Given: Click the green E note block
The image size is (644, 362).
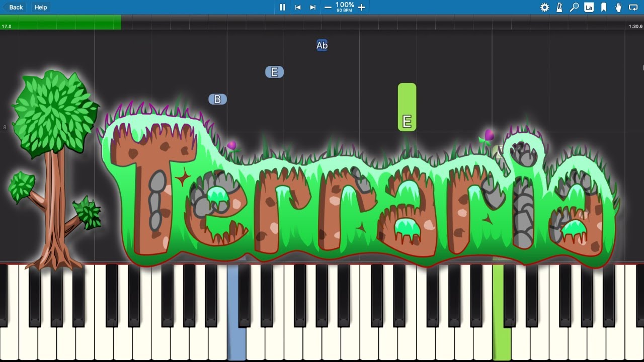Looking at the screenshot, I should point(407,107).
